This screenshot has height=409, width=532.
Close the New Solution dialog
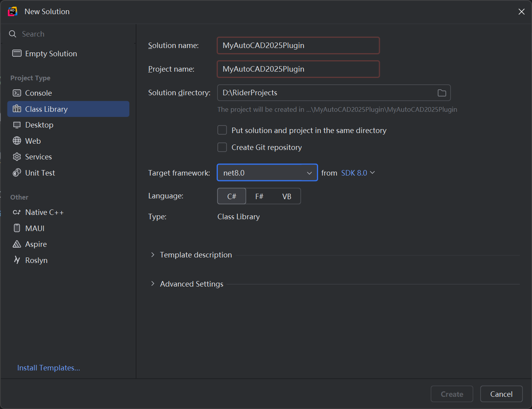coord(521,12)
